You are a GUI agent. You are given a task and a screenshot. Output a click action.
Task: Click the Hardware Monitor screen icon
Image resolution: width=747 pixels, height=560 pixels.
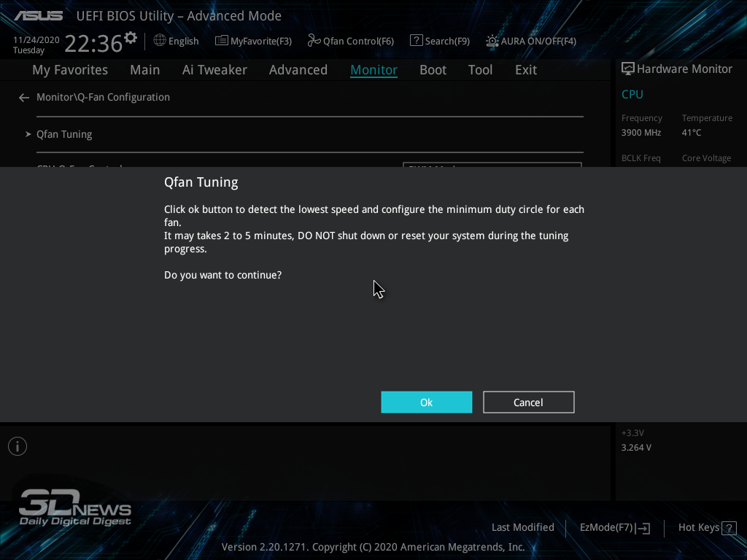click(x=628, y=69)
